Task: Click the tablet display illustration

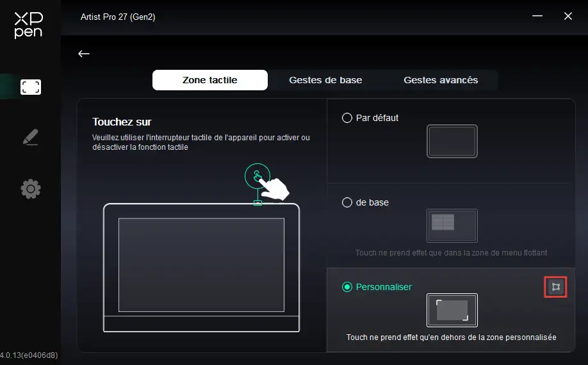Action: [201, 268]
